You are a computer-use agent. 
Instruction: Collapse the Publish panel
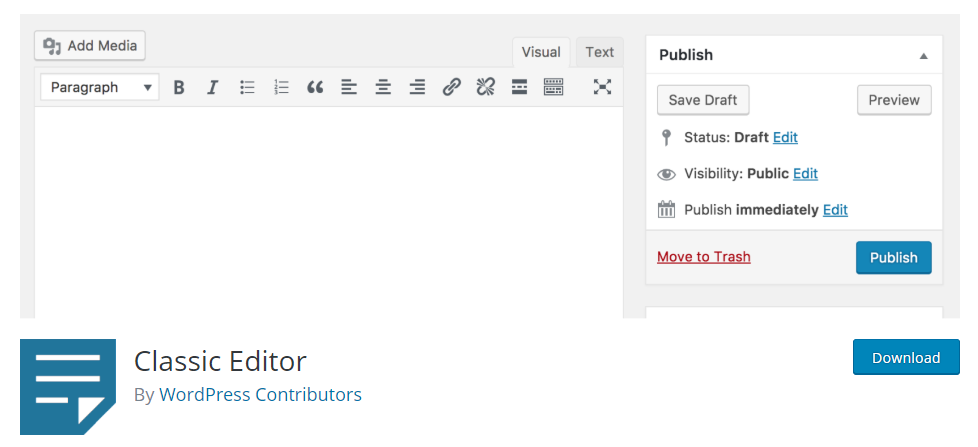tap(923, 56)
